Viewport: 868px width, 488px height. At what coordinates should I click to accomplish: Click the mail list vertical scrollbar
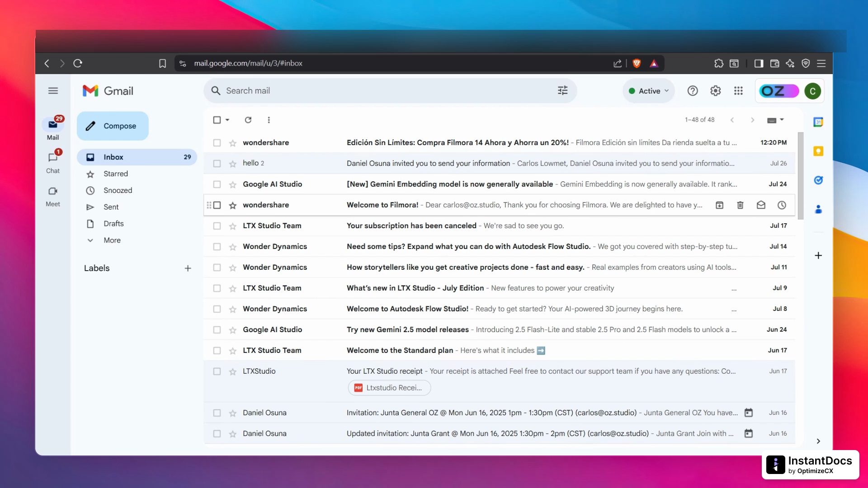[801, 176]
